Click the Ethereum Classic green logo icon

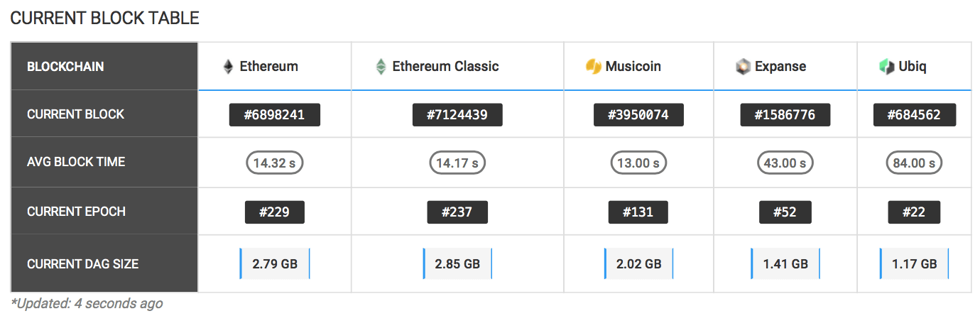381,67
